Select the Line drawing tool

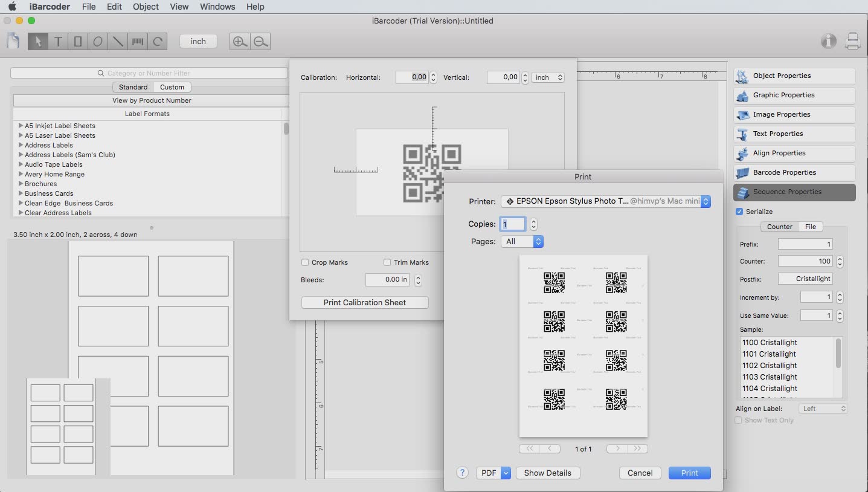click(118, 42)
